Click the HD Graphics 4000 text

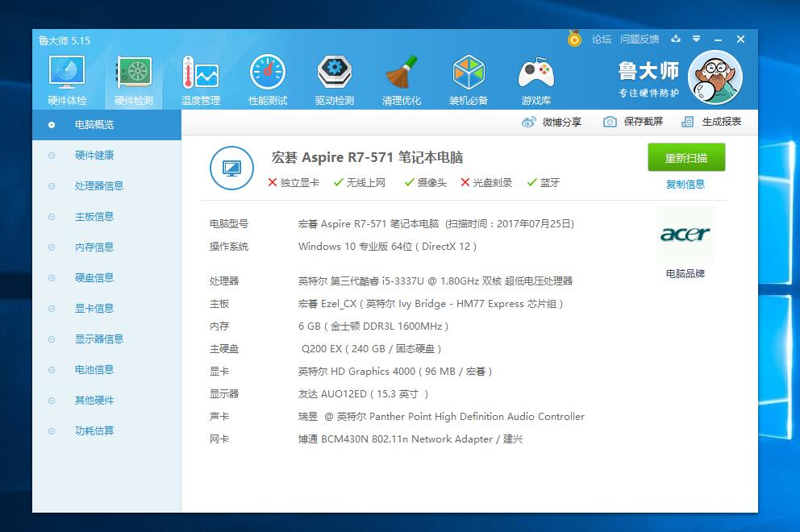point(395,372)
